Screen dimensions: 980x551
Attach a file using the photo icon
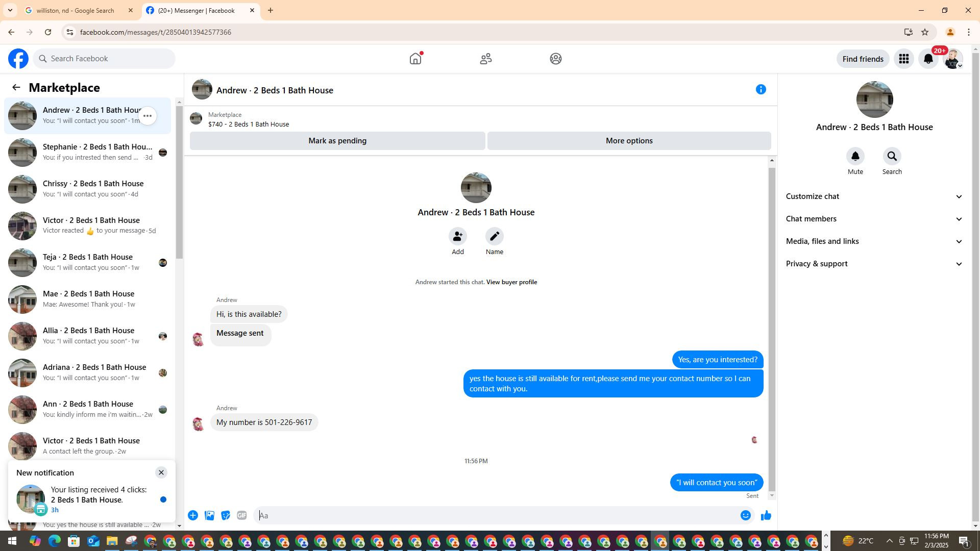pos(209,515)
